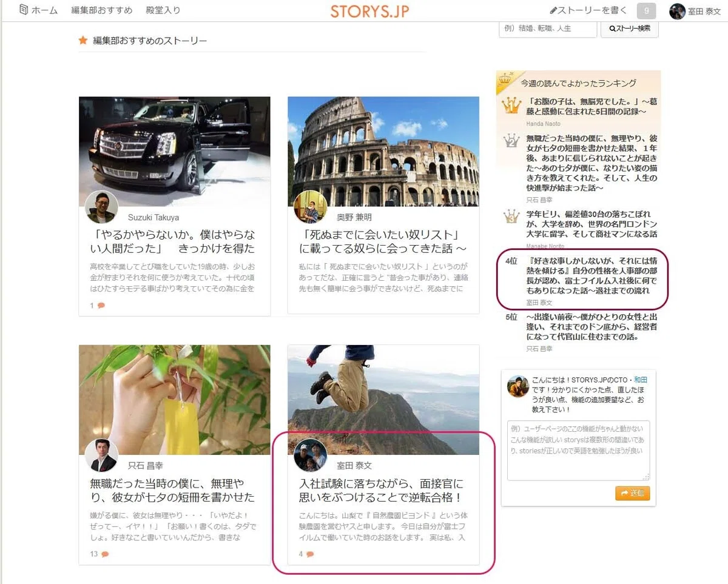Click Suzuki Takuya's avatar
This screenshot has height=584, width=728.
[101, 207]
